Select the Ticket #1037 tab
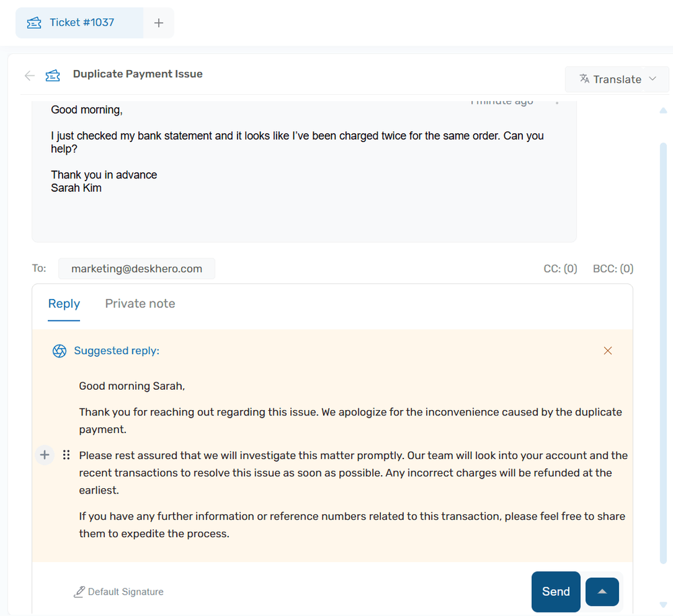 [x=79, y=23]
